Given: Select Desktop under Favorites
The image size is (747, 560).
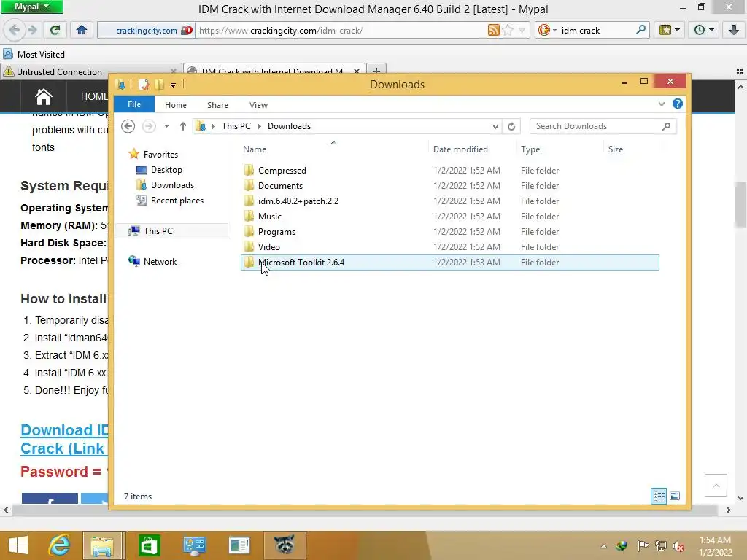Looking at the screenshot, I should 166,169.
